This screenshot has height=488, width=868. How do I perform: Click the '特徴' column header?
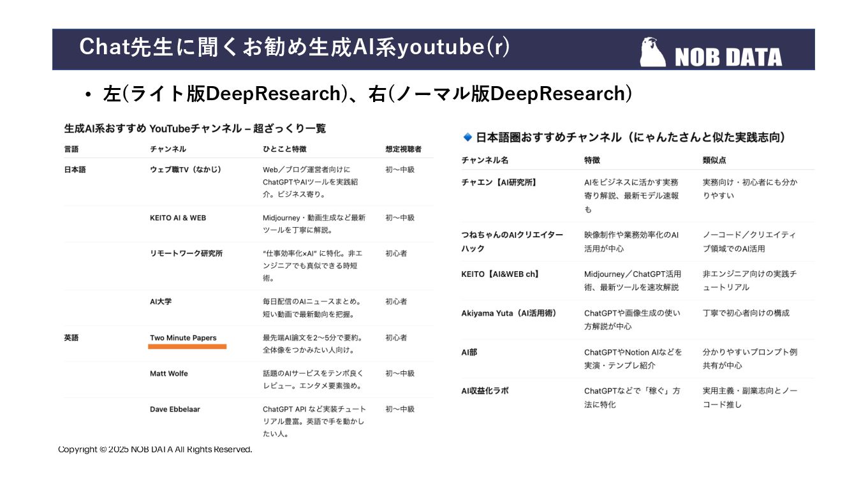click(x=592, y=160)
